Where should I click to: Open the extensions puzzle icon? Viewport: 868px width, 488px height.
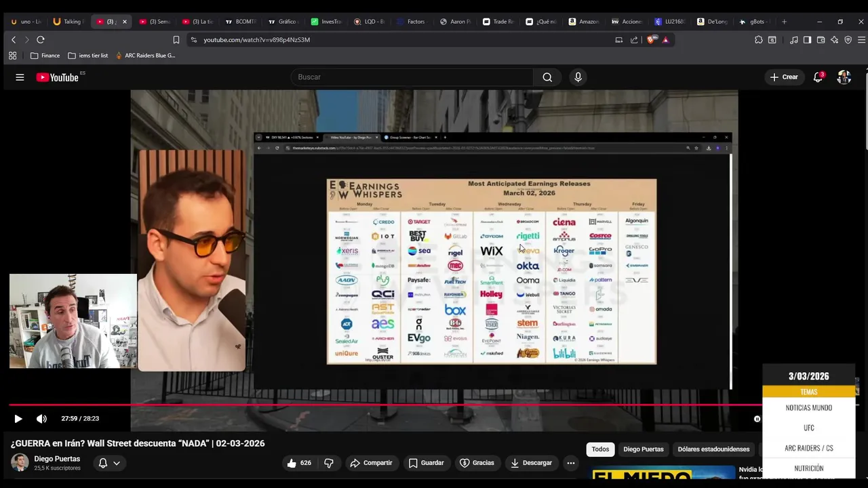coord(758,39)
